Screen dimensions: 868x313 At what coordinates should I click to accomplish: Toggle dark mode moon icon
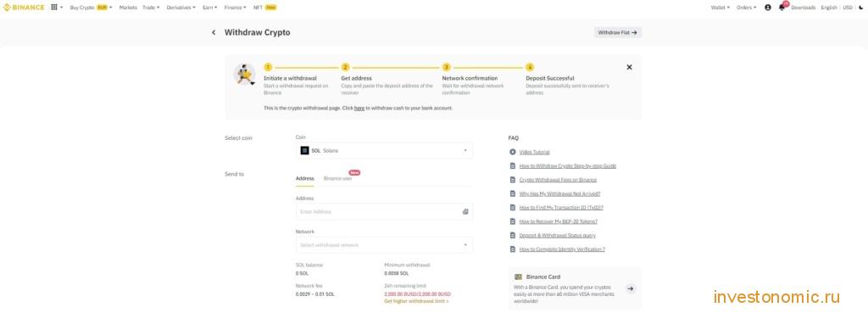point(861,8)
